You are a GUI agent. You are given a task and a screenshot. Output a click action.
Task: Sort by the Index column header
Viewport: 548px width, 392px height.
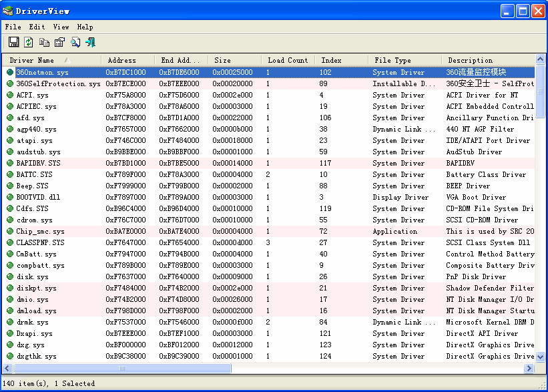point(342,60)
